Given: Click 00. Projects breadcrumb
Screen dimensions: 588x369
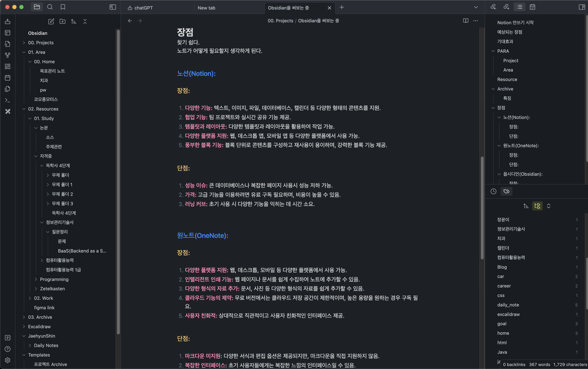Looking at the screenshot, I should tap(280, 21).
